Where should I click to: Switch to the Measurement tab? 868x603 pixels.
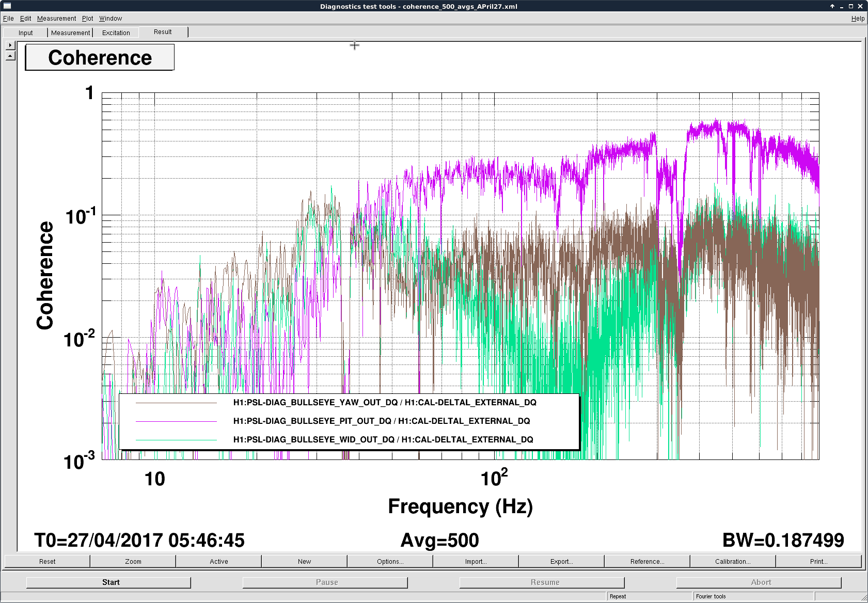point(70,33)
